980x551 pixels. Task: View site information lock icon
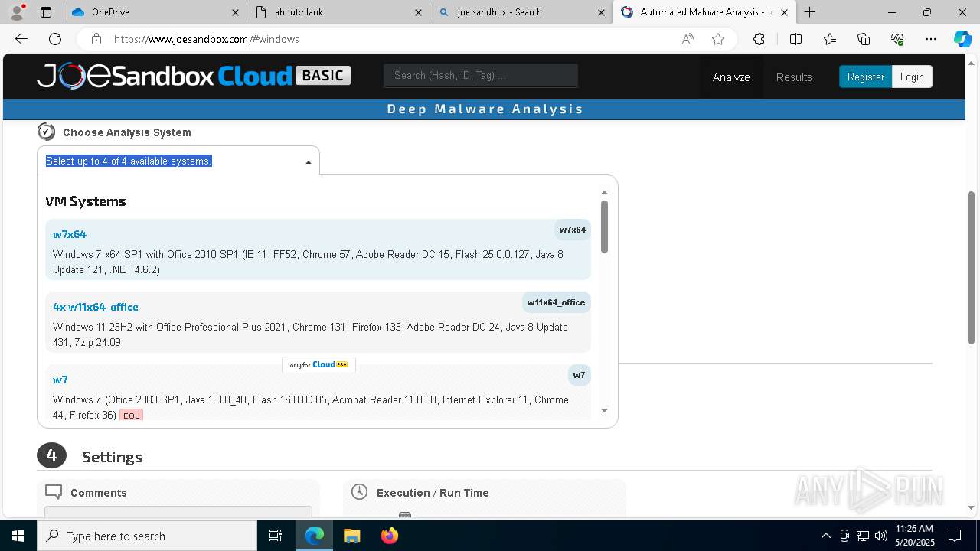(96, 39)
